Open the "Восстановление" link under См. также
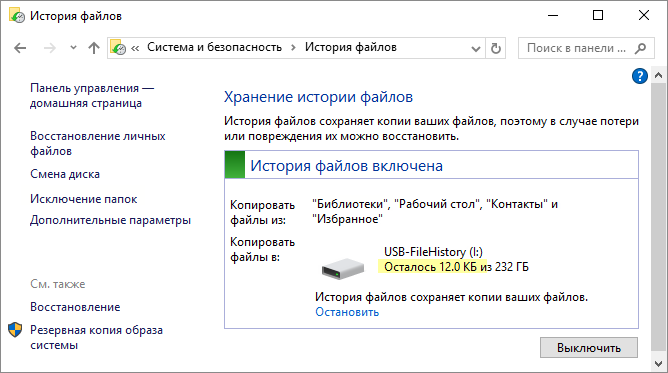Image resolution: width=668 pixels, height=373 pixels. pos(75,307)
